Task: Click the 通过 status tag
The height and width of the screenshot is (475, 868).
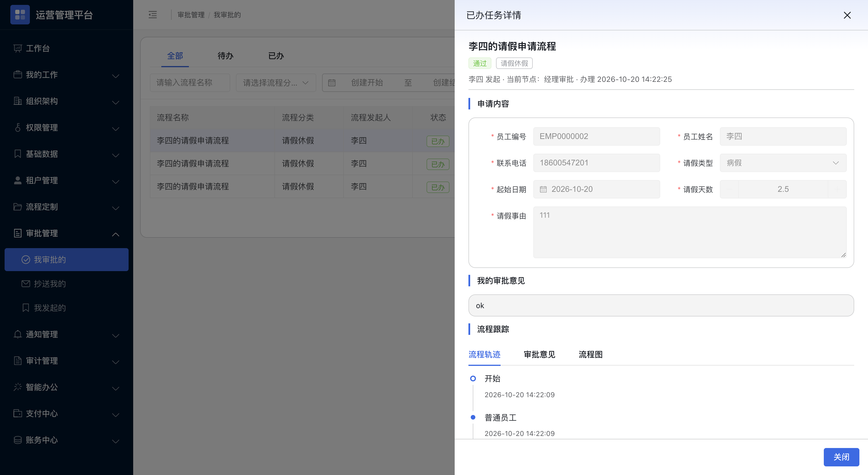Action: 479,63
